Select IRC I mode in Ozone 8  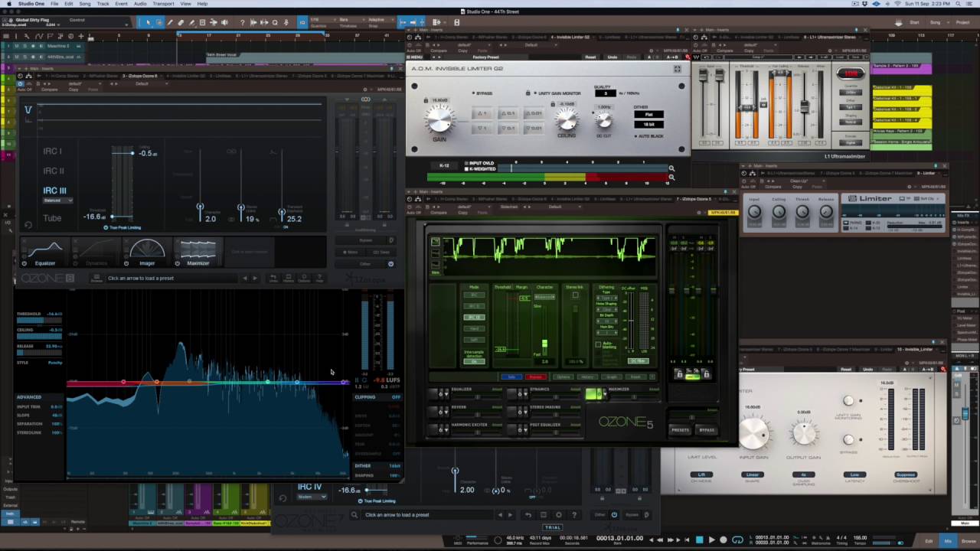tap(52, 152)
